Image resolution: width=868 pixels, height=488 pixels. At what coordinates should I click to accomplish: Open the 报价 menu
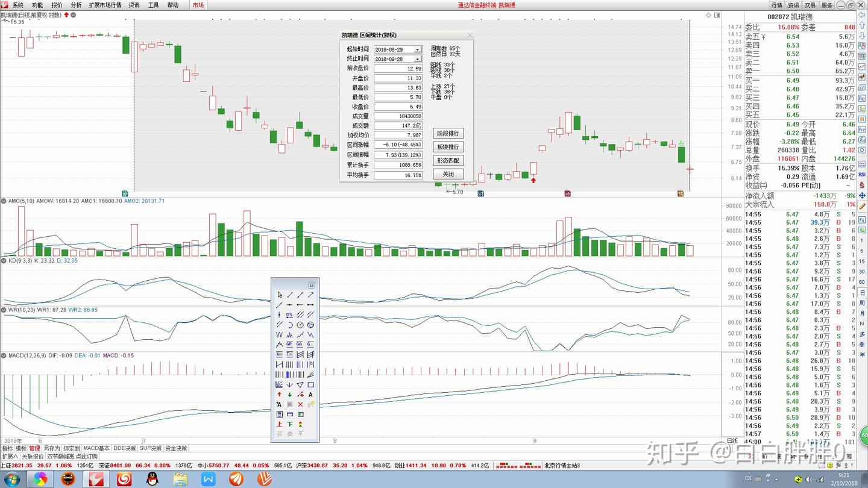click(x=57, y=5)
